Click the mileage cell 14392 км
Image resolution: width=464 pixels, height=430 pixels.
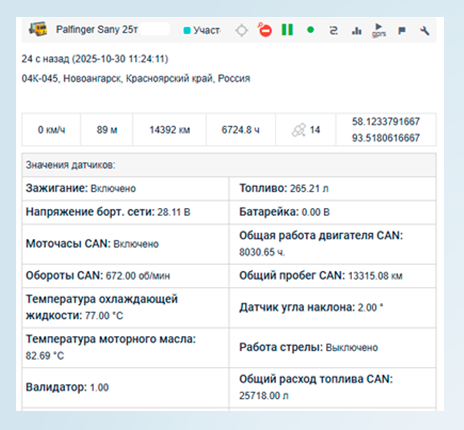170,130
